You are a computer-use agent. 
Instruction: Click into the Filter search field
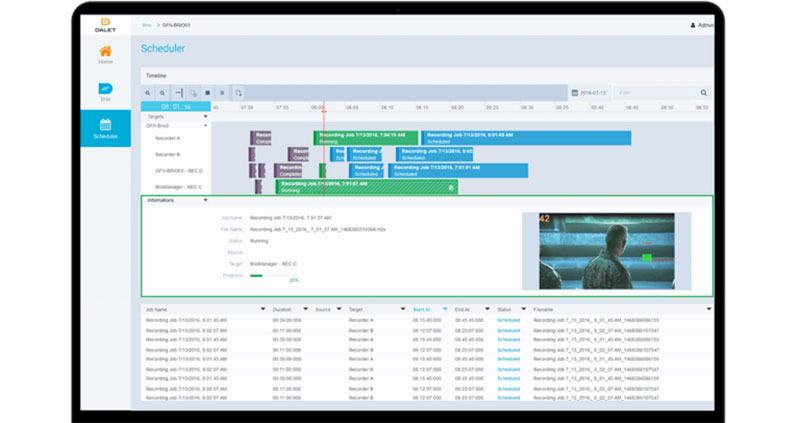click(x=656, y=93)
